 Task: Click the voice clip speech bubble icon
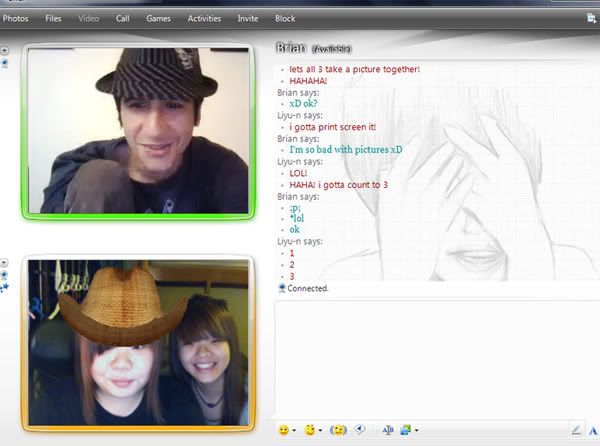pos(359,430)
